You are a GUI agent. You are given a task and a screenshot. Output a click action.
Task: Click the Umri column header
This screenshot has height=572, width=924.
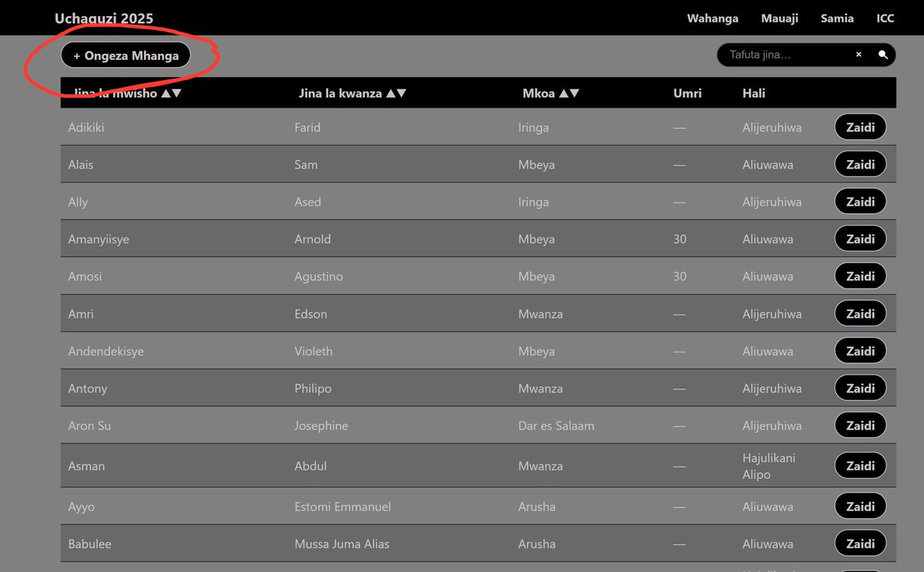point(688,93)
